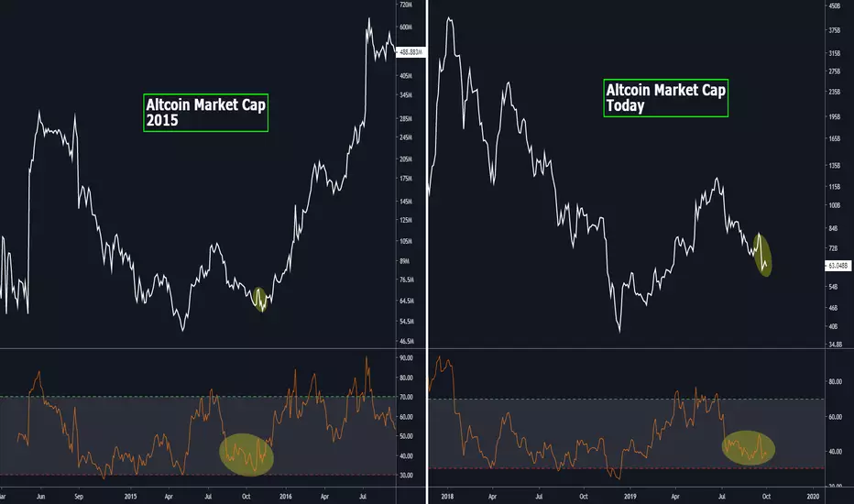This screenshot has width=854, height=504.
Task: Click the highlighted ellipse on 2015 price line
Action: point(260,300)
